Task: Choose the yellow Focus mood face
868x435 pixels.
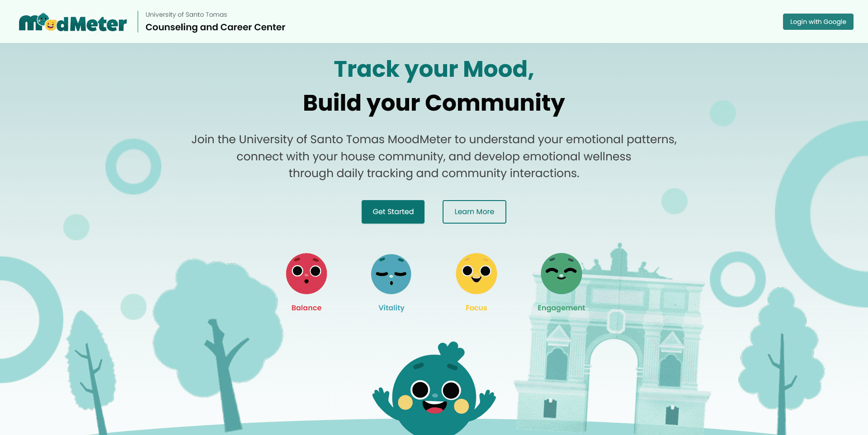Action: coord(476,273)
